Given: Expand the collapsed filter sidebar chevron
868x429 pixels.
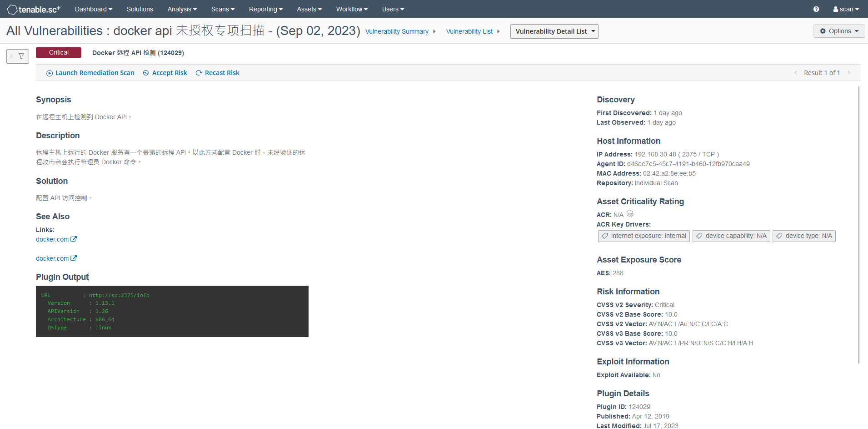Looking at the screenshot, I should pyautogui.click(x=12, y=56).
